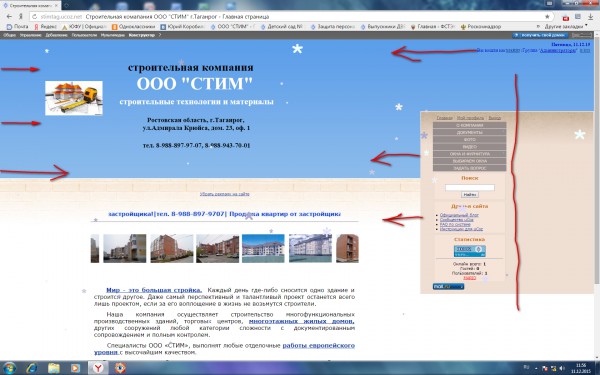Click the Найти search button

[470, 195]
